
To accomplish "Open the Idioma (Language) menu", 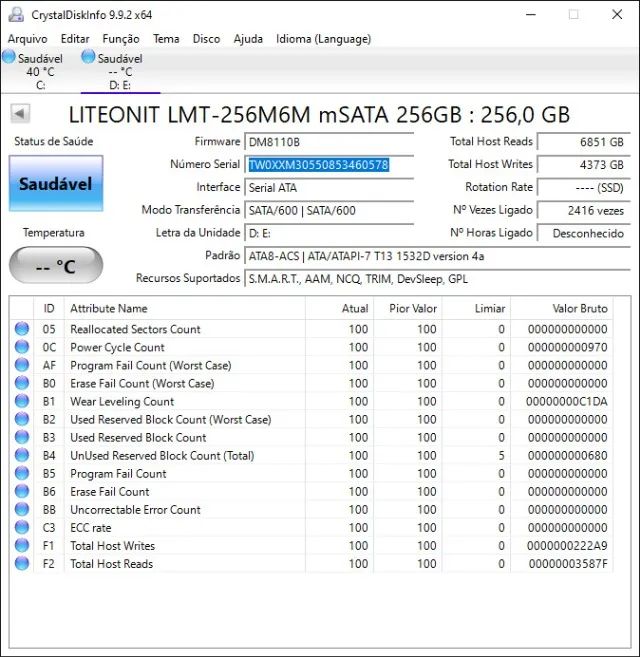I will point(323,39).
